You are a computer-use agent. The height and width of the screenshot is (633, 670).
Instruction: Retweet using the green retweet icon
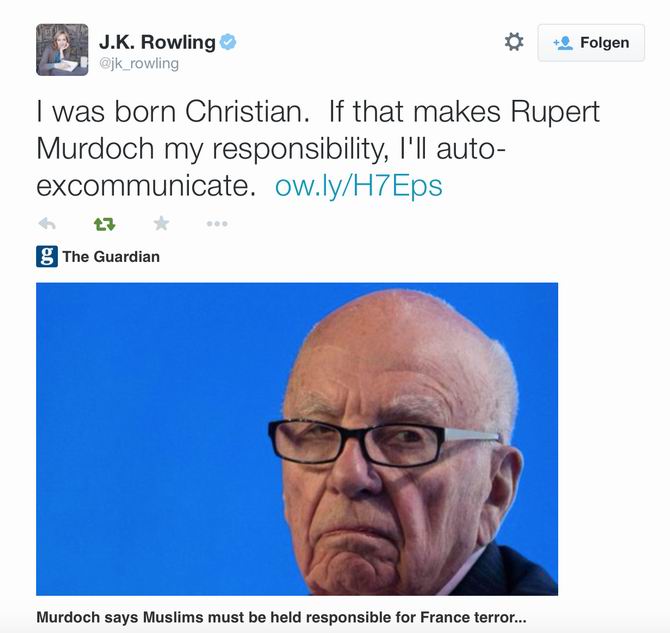(104, 224)
